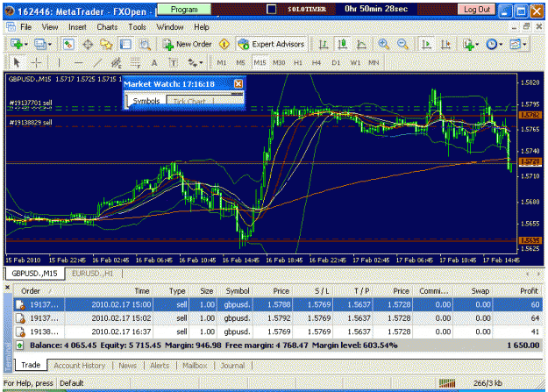Switch chart to Candlesticks icon

click(343, 45)
